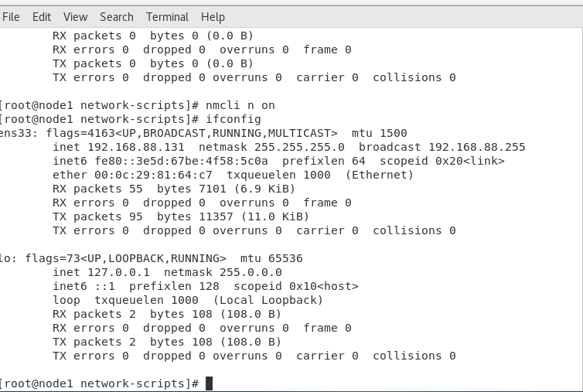Open the File menu
This screenshot has height=392, width=583.
pos(11,17)
